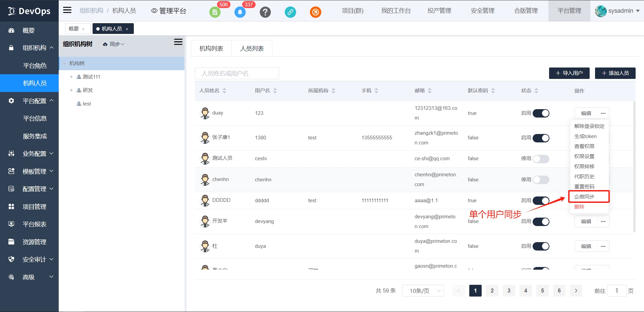Switch to the 机构列表 tab
This screenshot has height=312, width=644.
pyautogui.click(x=211, y=49)
